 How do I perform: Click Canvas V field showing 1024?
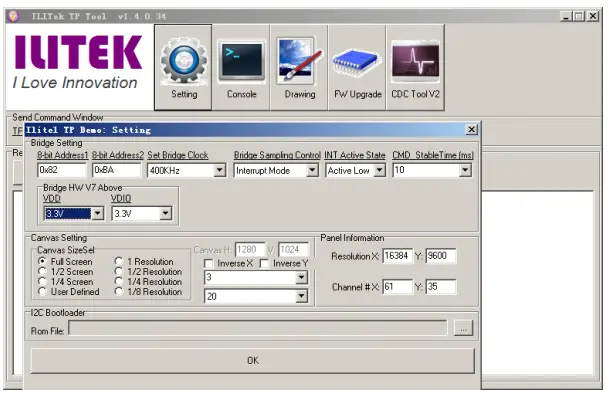coord(293,249)
